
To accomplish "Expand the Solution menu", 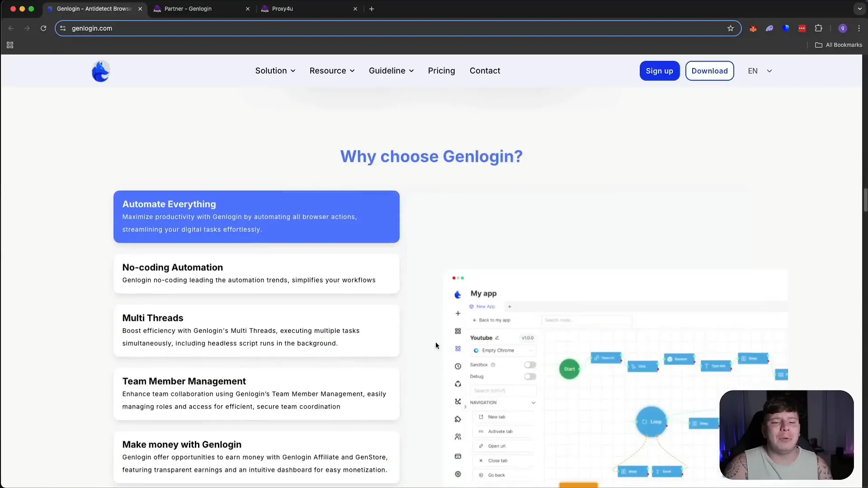I will point(275,70).
